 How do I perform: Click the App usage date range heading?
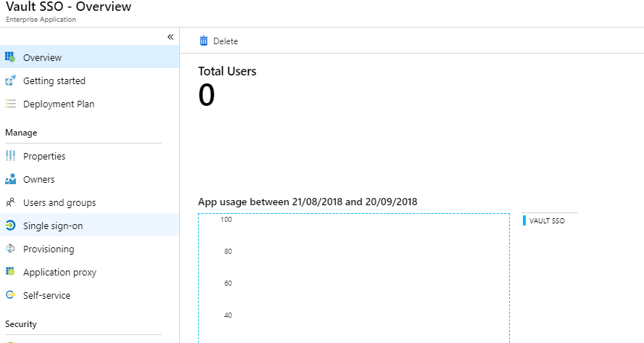tap(307, 202)
